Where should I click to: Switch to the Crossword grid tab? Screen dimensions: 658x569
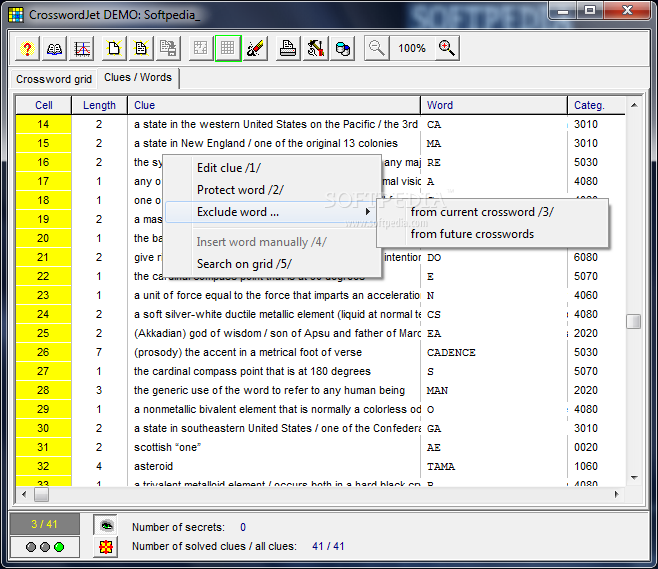click(54, 79)
